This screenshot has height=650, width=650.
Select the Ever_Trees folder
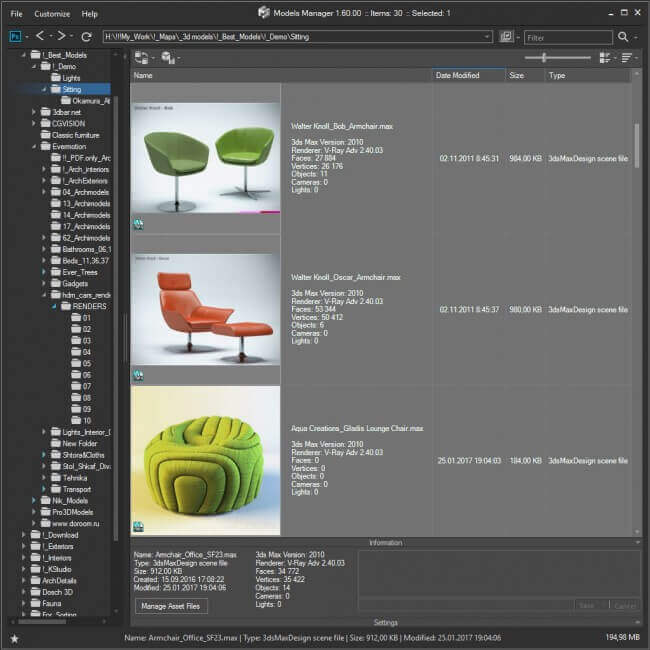coord(74,272)
